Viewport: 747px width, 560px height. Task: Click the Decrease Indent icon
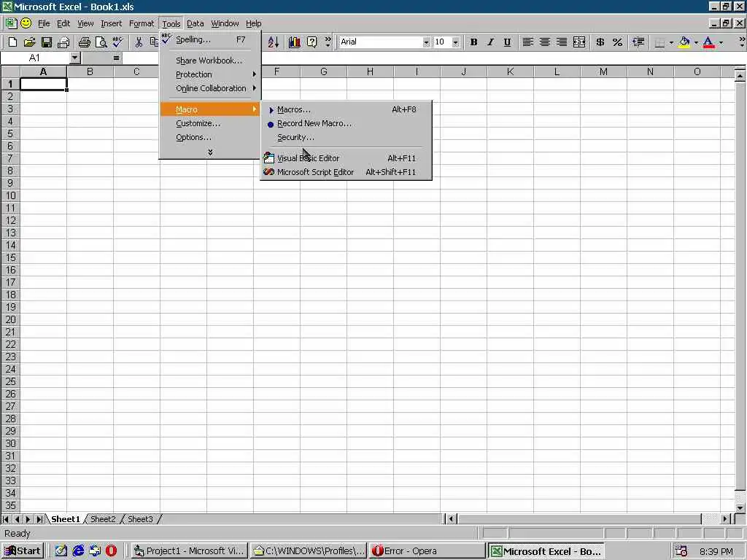tap(638, 42)
